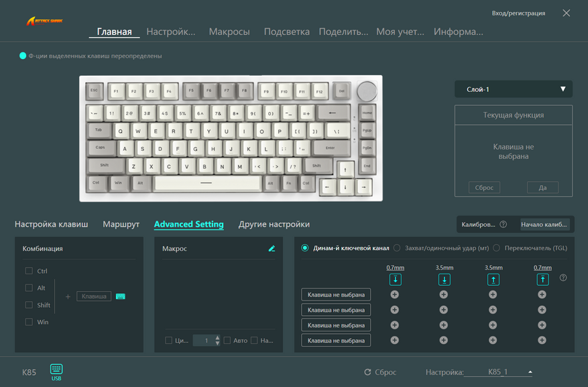Screen dimensions: 588x387
Task: Click the macro edit pencil icon
Action: click(272, 248)
